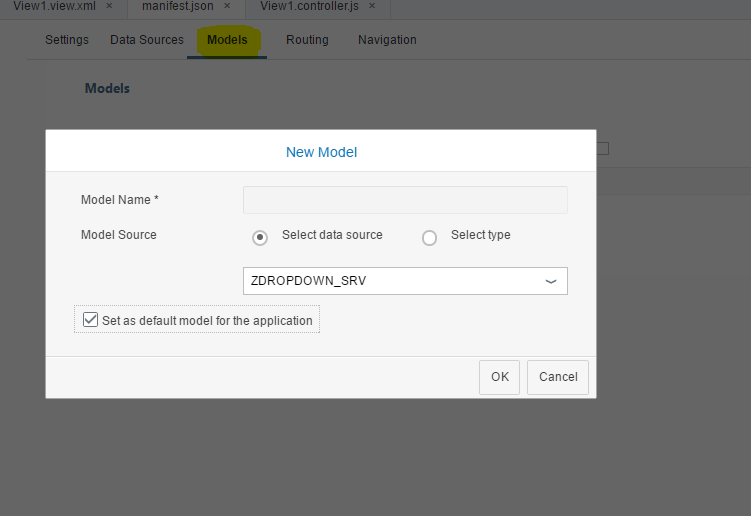751x516 pixels.
Task: Click the small box behind the dialog
Action: (603, 149)
